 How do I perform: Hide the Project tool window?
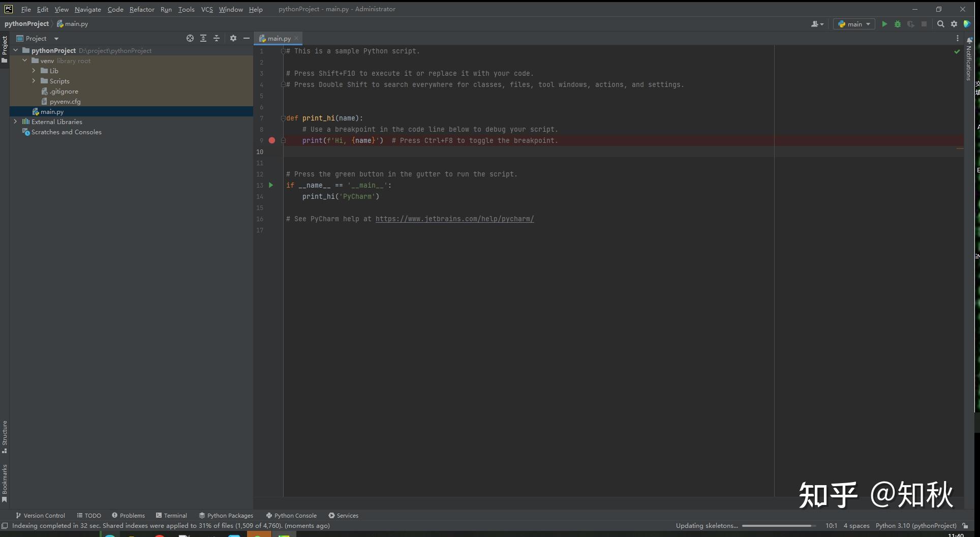click(x=247, y=38)
